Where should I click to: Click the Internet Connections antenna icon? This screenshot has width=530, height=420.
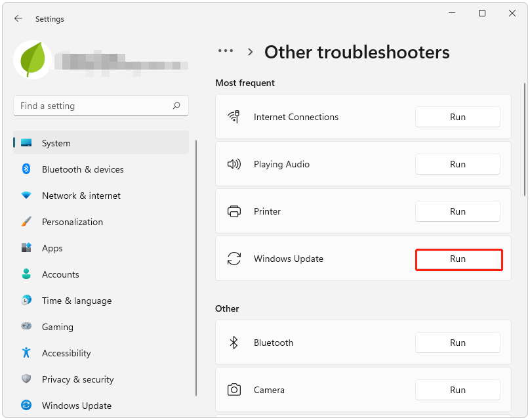(234, 117)
